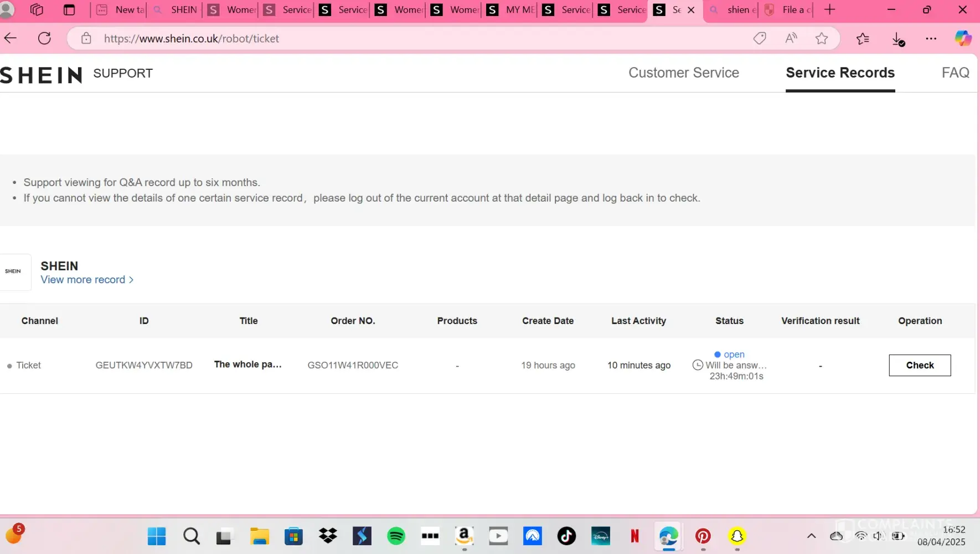Image resolution: width=980 pixels, height=554 pixels.
Task: Add page to favorites star icon
Action: pyautogui.click(x=822, y=38)
